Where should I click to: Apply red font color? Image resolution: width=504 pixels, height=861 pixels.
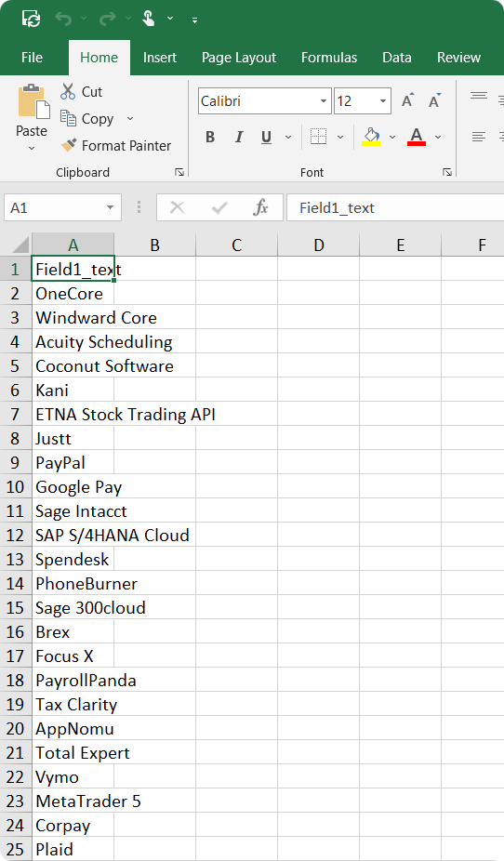[x=417, y=136]
